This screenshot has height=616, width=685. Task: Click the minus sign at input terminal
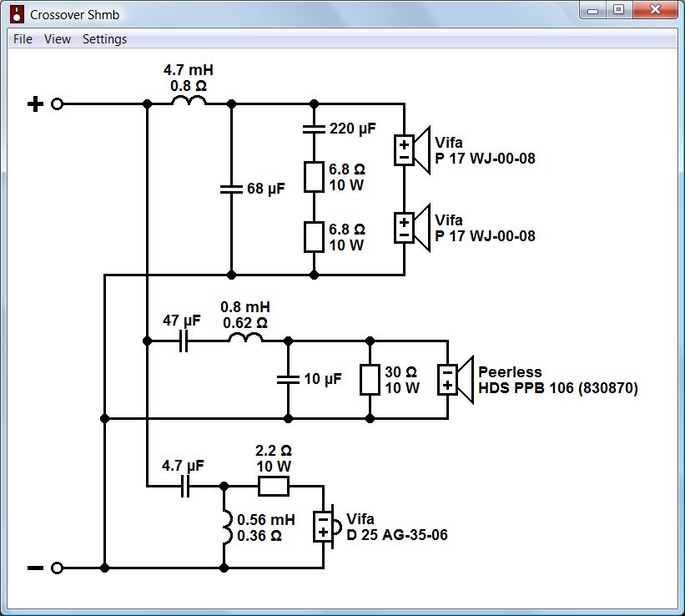(35, 568)
